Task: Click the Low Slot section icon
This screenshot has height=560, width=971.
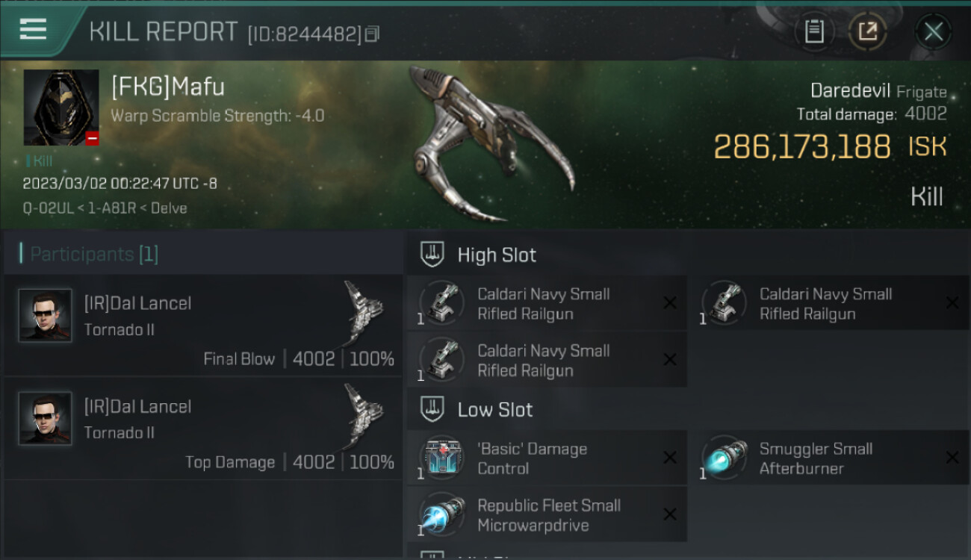Action: pyautogui.click(x=432, y=409)
